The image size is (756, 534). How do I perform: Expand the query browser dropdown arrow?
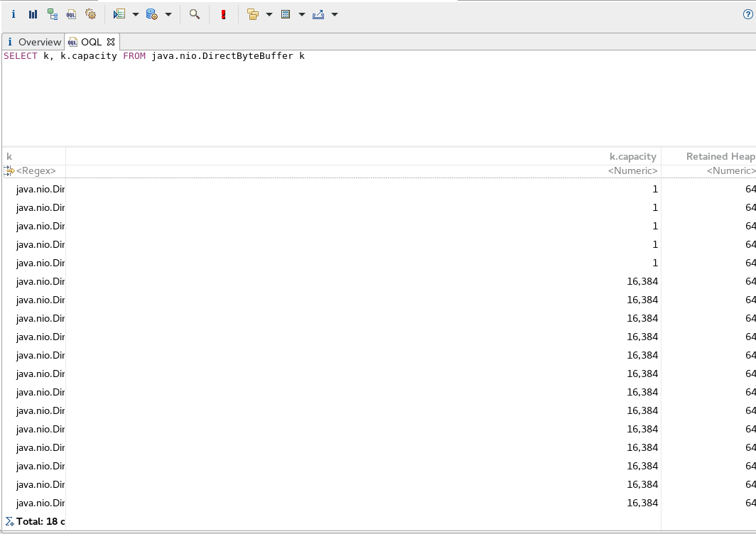coord(135,14)
